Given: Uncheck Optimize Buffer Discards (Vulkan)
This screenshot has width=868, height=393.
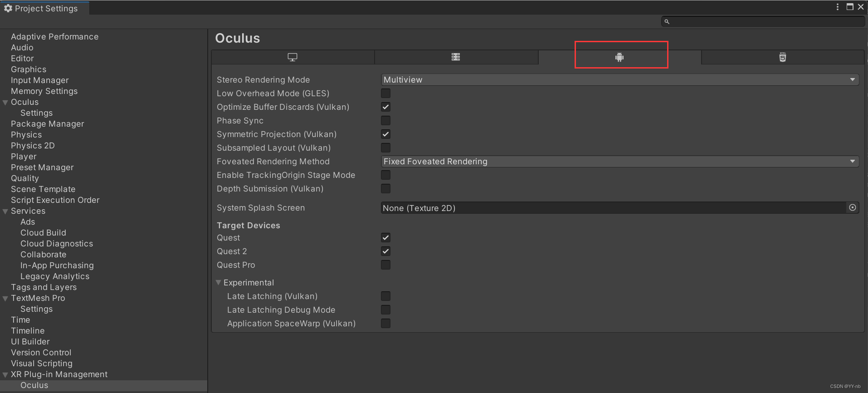Looking at the screenshot, I should pos(385,107).
